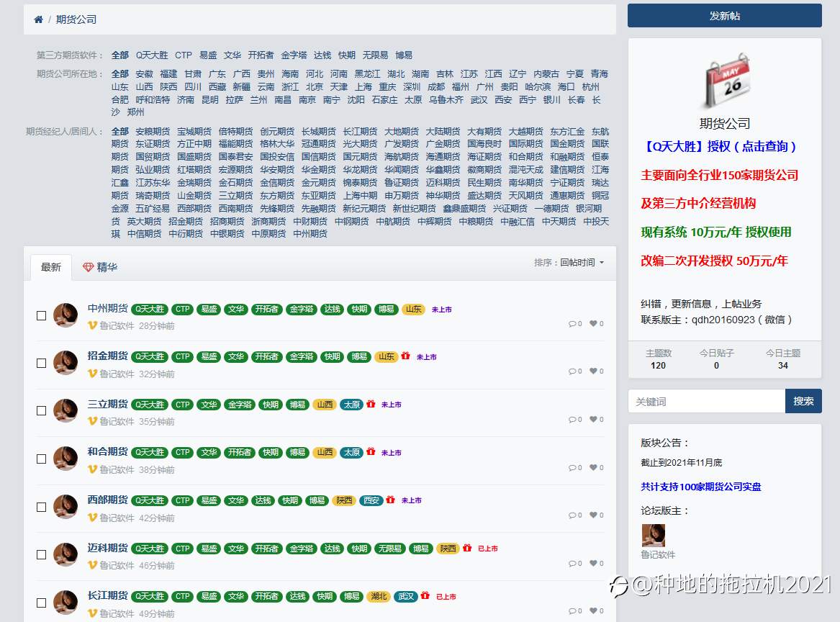This screenshot has width=840, height=622.
Task: Tick the checkbox for 迈科期货 post
Action: point(41,554)
